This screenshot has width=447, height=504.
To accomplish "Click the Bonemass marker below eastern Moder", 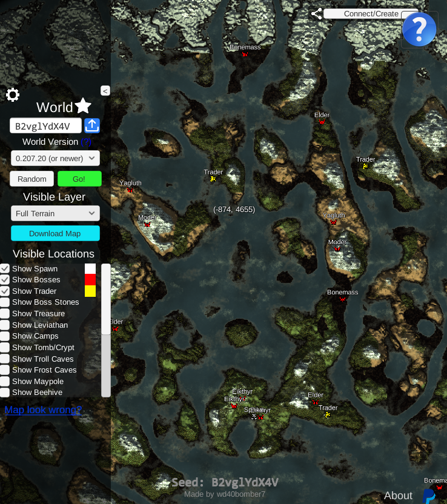I will pyautogui.click(x=343, y=299).
